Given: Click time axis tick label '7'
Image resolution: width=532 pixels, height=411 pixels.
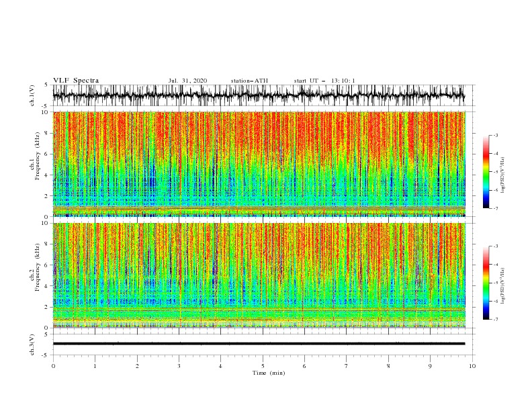Looking at the screenshot, I should click(x=347, y=366).
